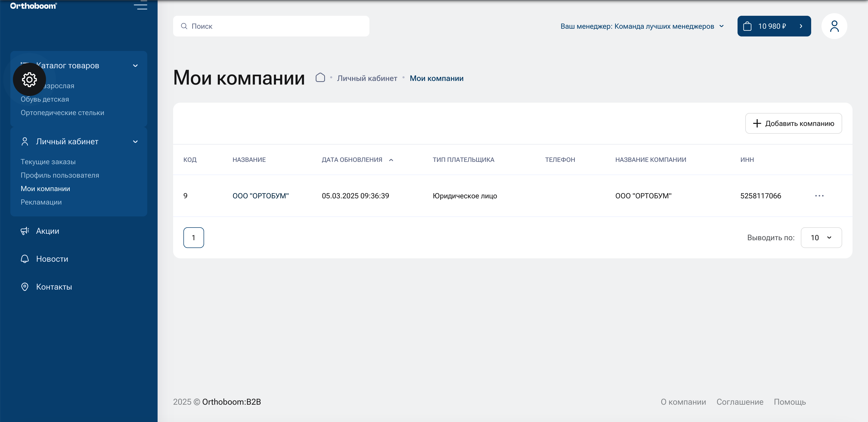This screenshot has height=422, width=868.
Task: Collapse the Личный кабинет section
Action: (x=135, y=142)
